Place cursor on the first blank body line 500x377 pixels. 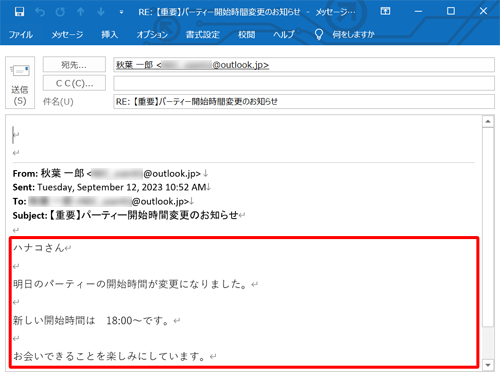[x=15, y=135]
